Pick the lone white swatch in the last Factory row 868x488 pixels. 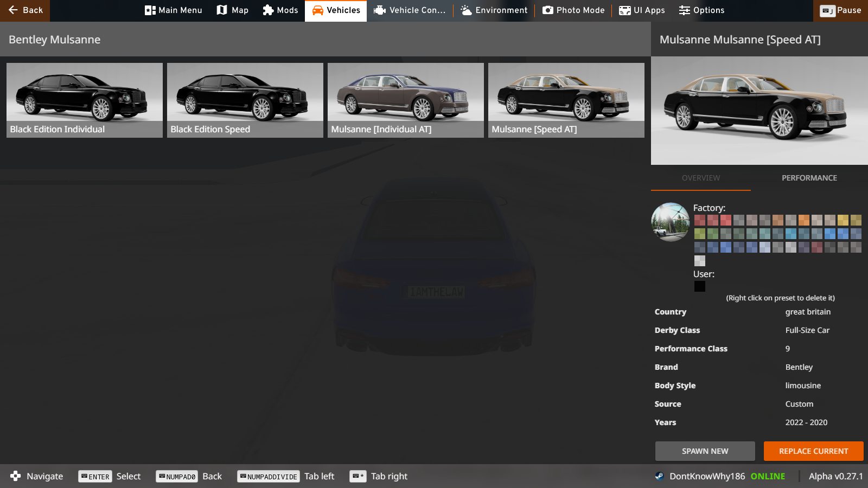pos(700,261)
